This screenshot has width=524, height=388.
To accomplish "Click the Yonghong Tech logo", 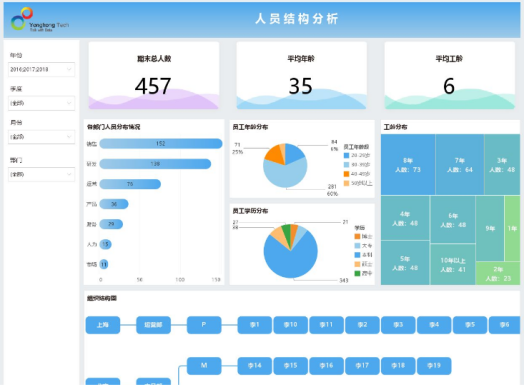I will [39, 19].
